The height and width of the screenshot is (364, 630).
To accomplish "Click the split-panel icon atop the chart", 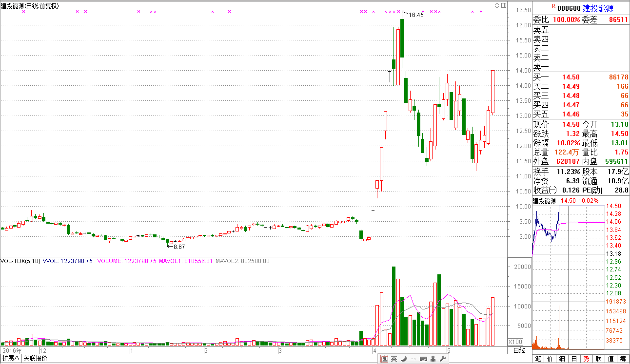I will pyautogui.click(x=503, y=5).
